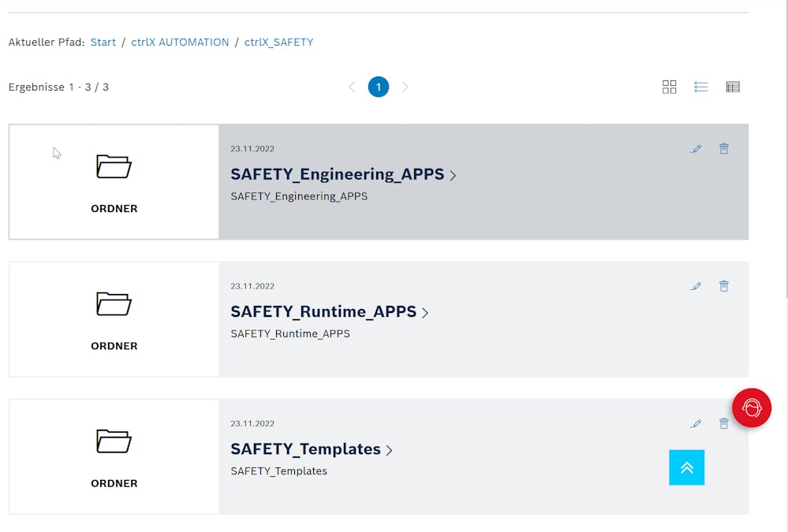Open ctrlX AUTOMATION breadcrumb link
Image resolution: width=788 pixels, height=532 pixels.
click(180, 43)
